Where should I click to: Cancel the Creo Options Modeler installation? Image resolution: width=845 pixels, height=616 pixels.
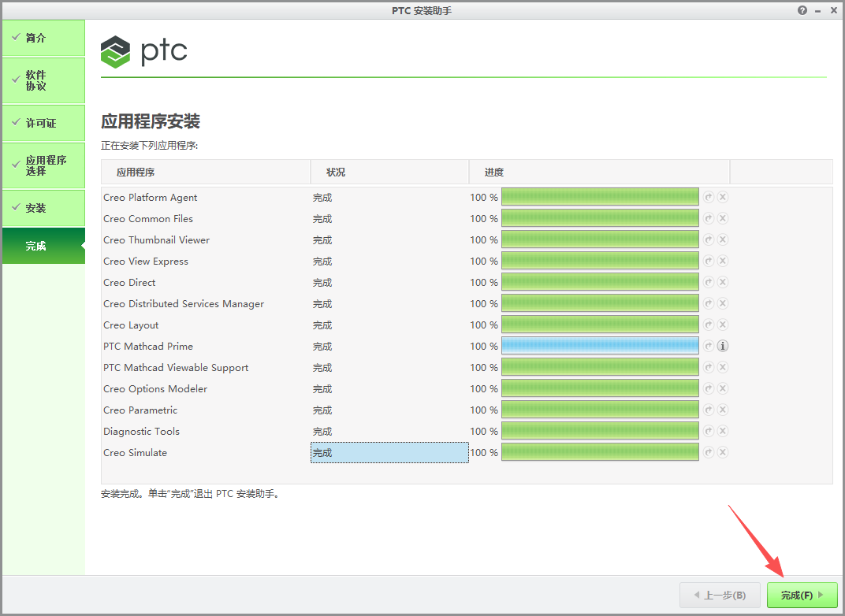click(724, 388)
